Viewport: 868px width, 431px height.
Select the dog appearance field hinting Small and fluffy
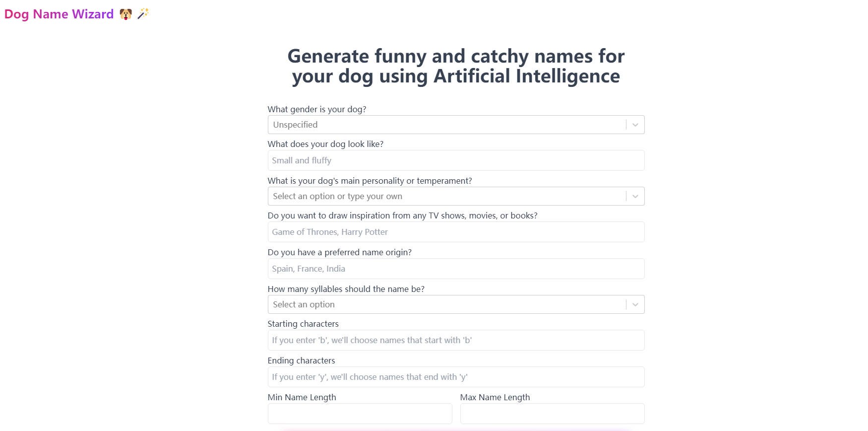tap(456, 160)
